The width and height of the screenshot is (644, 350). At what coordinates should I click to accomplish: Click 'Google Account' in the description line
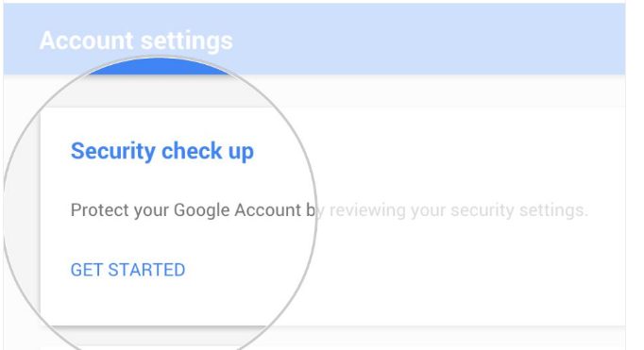[237, 210]
